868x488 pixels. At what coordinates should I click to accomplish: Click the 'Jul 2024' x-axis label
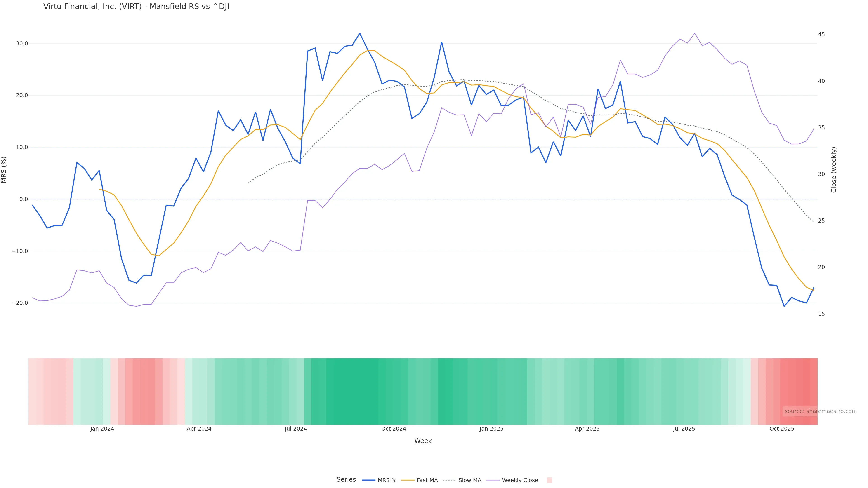[x=295, y=429]
